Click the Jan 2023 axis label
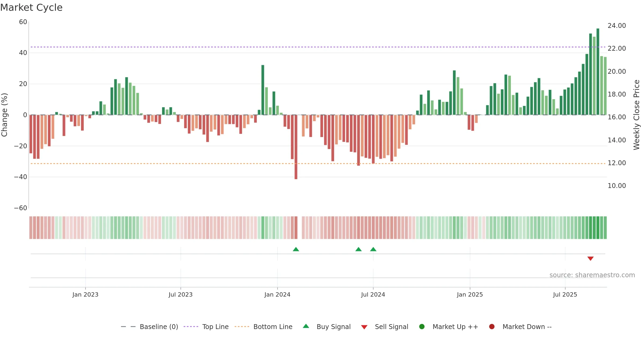Viewport: 644px width, 362px height. pyautogui.click(x=85, y=294)
